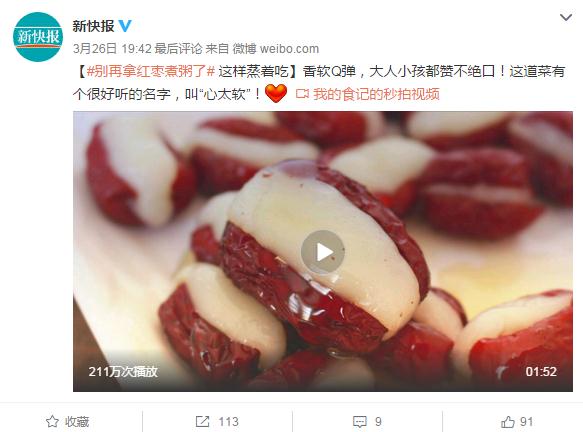Click the star favorite icon
The image size is (583, 432).
52,422
